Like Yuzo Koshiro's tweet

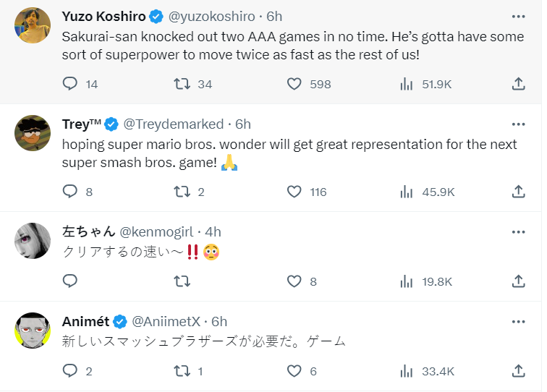pyautogui.click(x=294, y=84)
